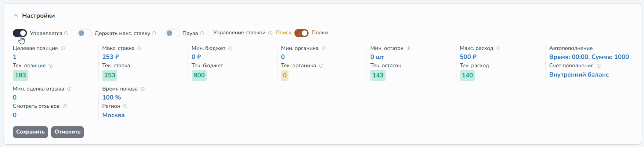
Task: Click info icon next to Мин. бюджет
Action: 230,48
